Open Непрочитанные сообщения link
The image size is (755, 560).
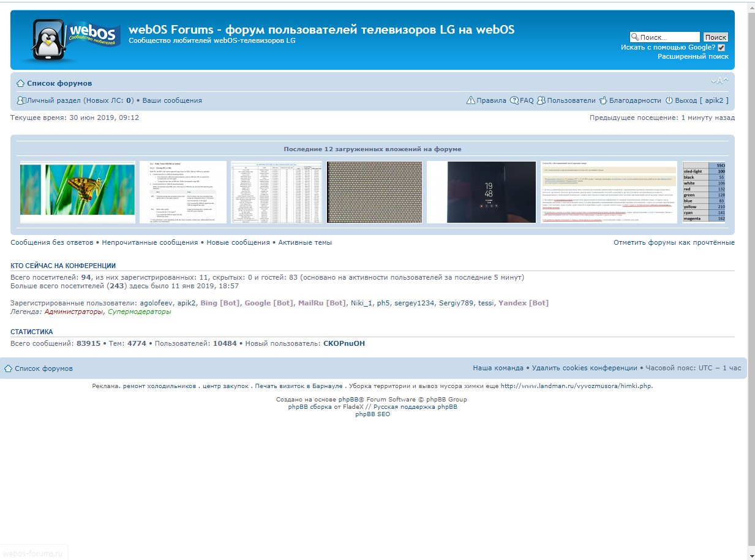(150, 242)
